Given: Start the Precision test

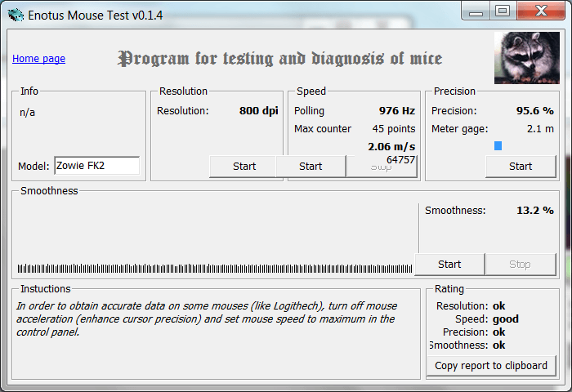Looking at the screenshot, I should pyautogui.click(x=521, y=167).
